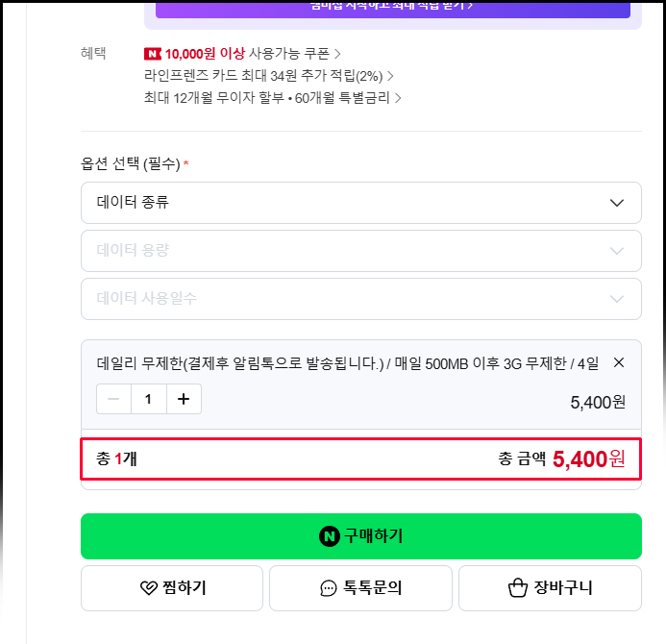Open 최대 12개월 무이자 할부 link
Screen dimensions: 666x644
pos(272,98)
